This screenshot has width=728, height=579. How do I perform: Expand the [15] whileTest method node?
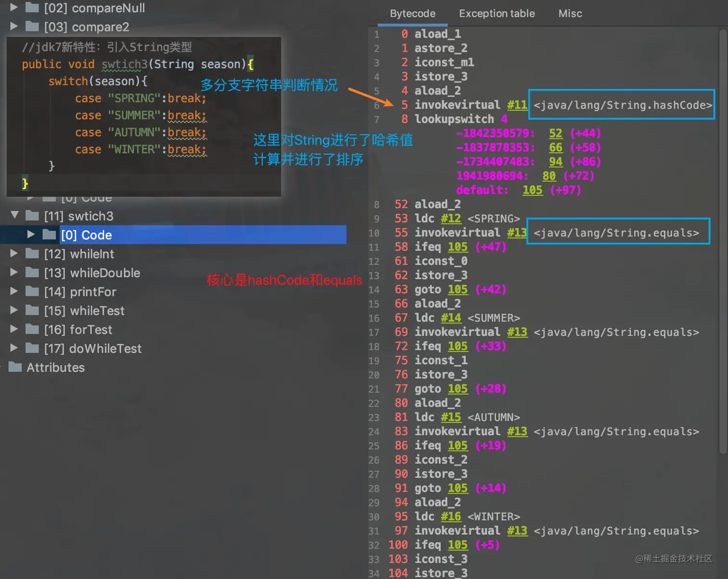[14, 310]
